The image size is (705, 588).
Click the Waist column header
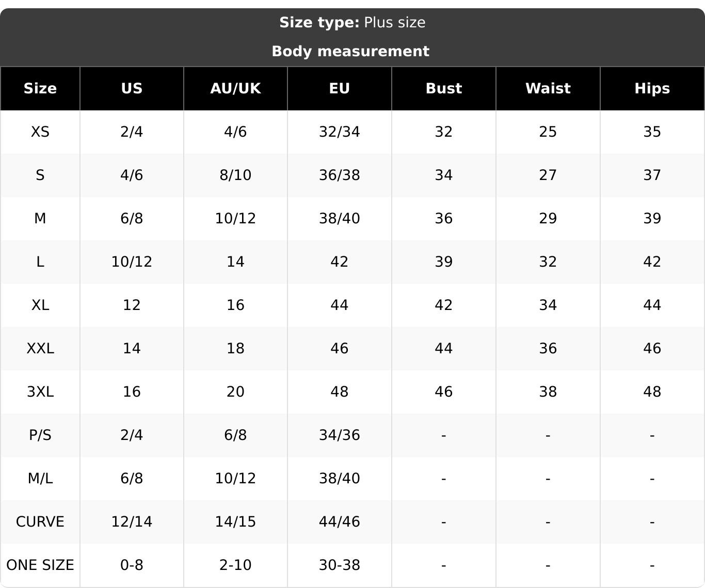click(x=548, y=88)
